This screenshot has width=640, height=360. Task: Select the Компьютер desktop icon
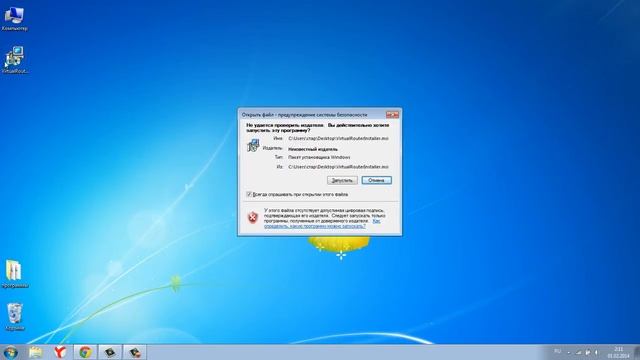pyautogui.click(x=14, y=19)
